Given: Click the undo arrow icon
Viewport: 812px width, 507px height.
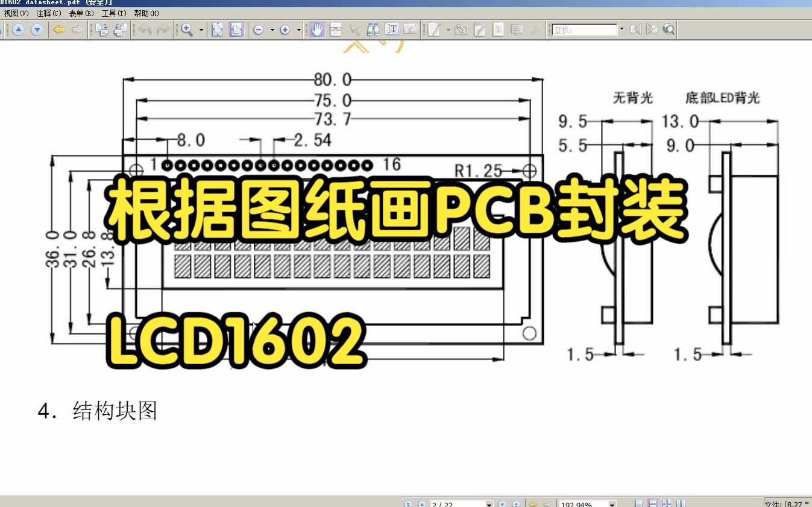Looking at the screenshot, I should pyautogui.click(x=145, y=30).
